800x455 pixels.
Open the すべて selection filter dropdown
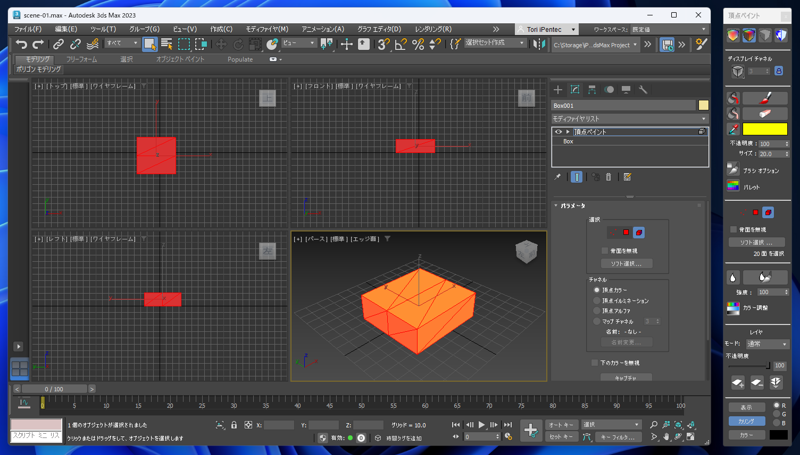click(122, 43)
